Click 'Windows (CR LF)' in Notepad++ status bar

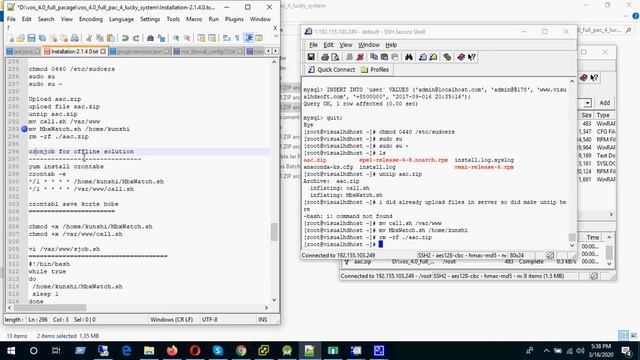point(171,320)
